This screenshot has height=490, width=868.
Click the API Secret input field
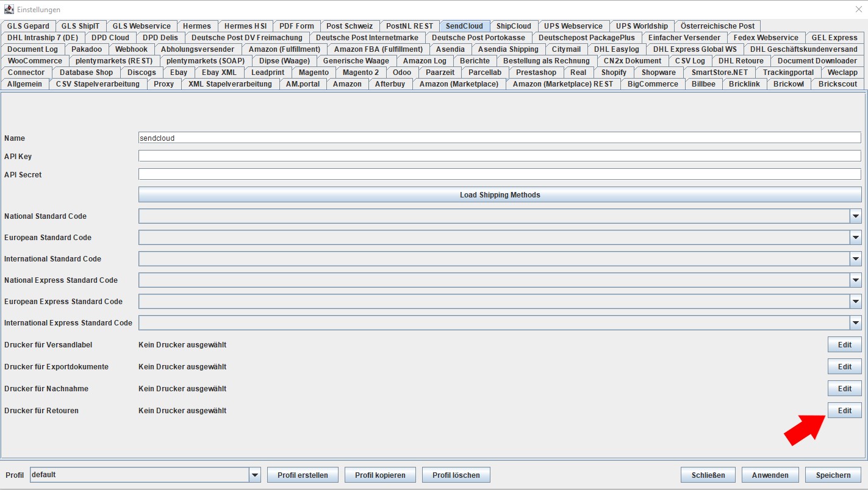(500, 174)
